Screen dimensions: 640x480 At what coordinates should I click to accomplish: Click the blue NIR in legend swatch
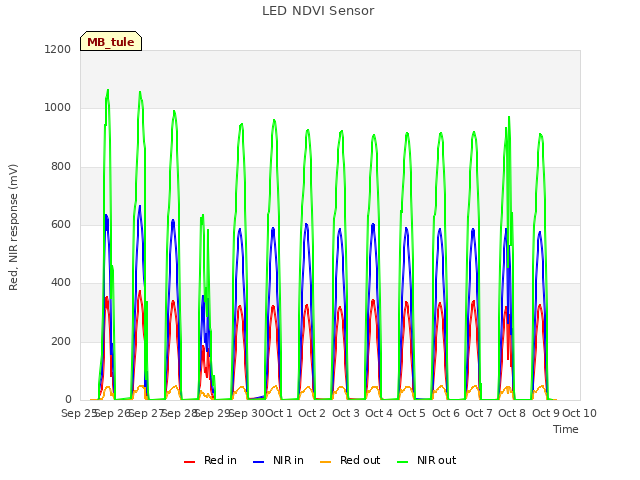[258, 462]
